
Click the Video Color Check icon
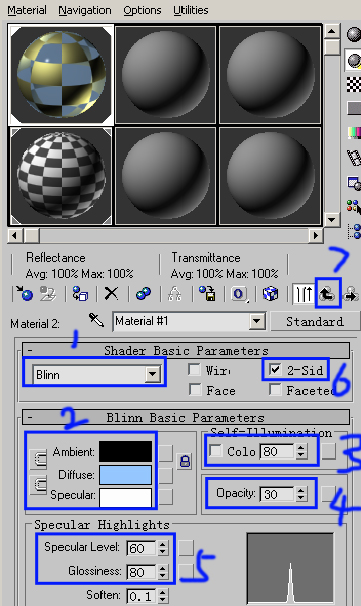[x=354, y=133]
